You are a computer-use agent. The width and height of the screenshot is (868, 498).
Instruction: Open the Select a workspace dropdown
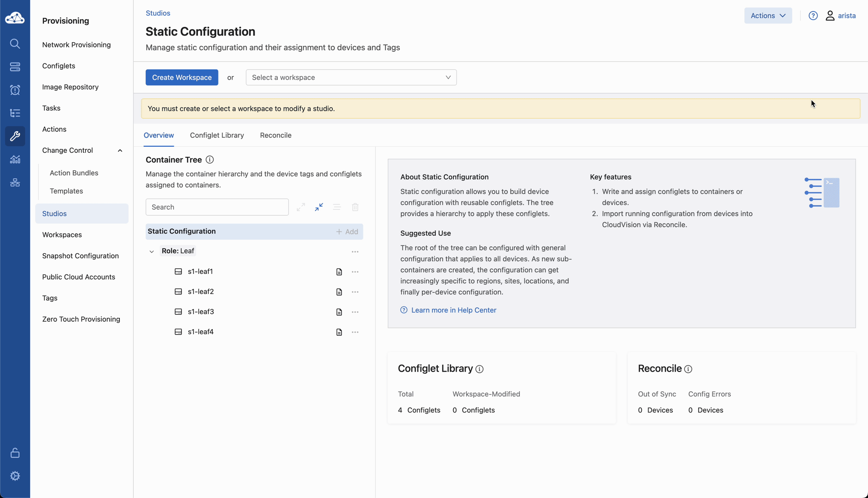click(x=351, y=77)
